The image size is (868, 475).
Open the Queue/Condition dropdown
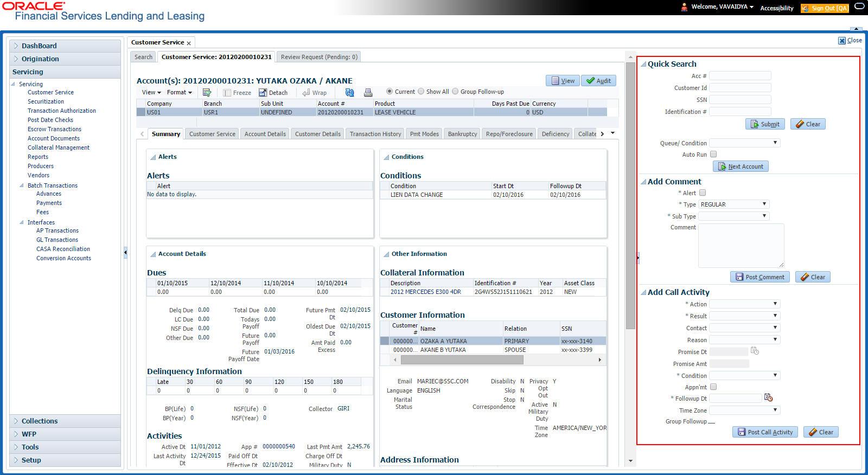(744, 143)
